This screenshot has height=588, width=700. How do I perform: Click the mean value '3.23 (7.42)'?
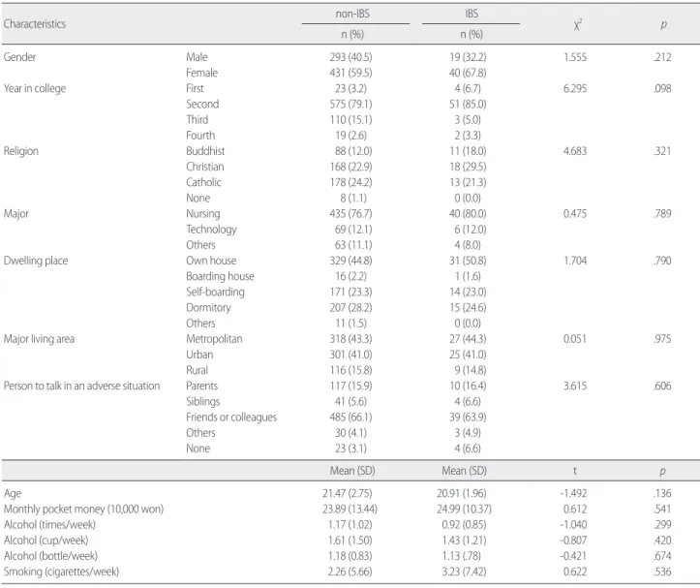click(x=464, y=572)
